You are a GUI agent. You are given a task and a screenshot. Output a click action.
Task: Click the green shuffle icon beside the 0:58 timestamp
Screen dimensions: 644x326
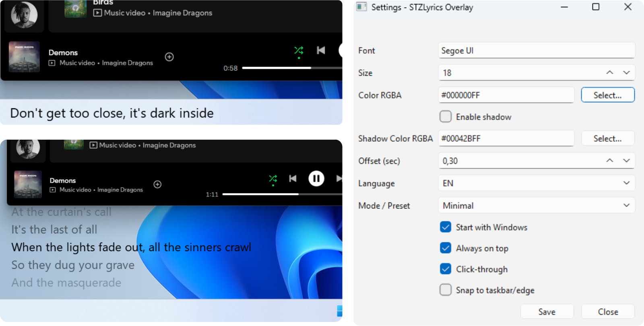click(299, 50)
